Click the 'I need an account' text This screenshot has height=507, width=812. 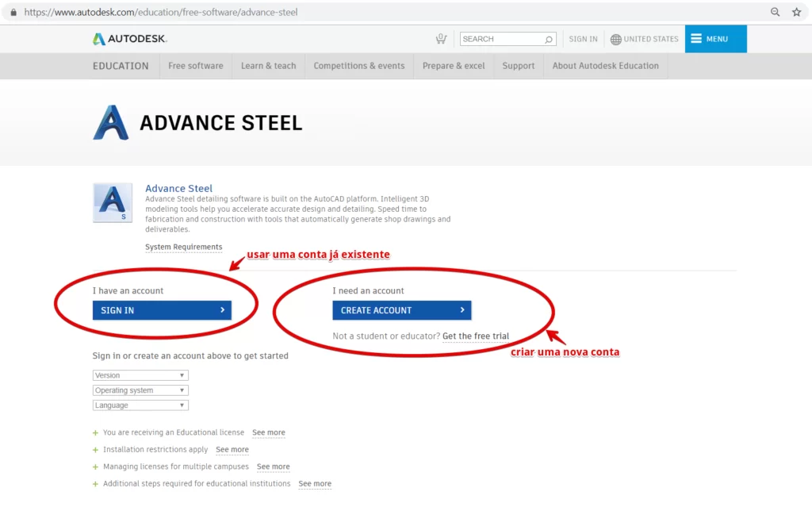pyautogui.click(x=368, y=291)
